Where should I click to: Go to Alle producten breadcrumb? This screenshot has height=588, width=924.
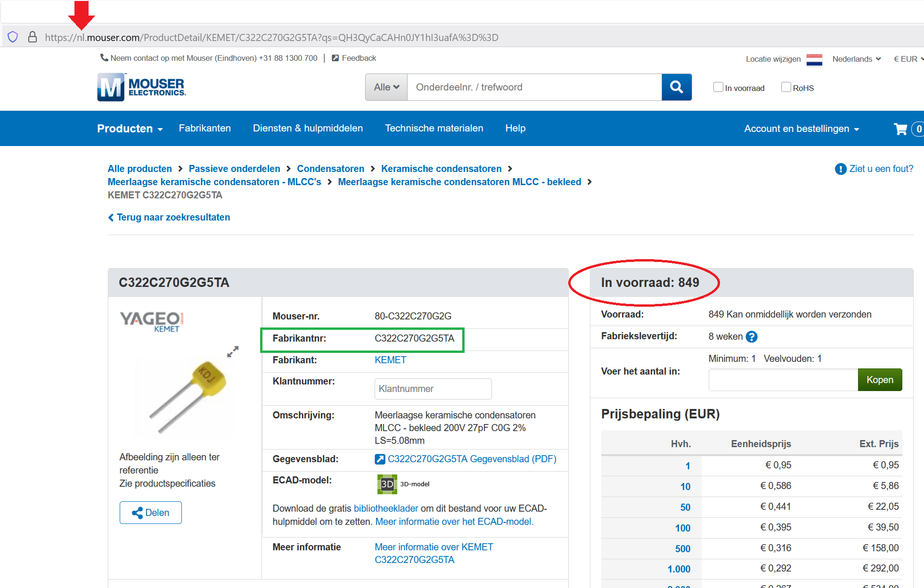pyautogui.click(x=139, y=169)
